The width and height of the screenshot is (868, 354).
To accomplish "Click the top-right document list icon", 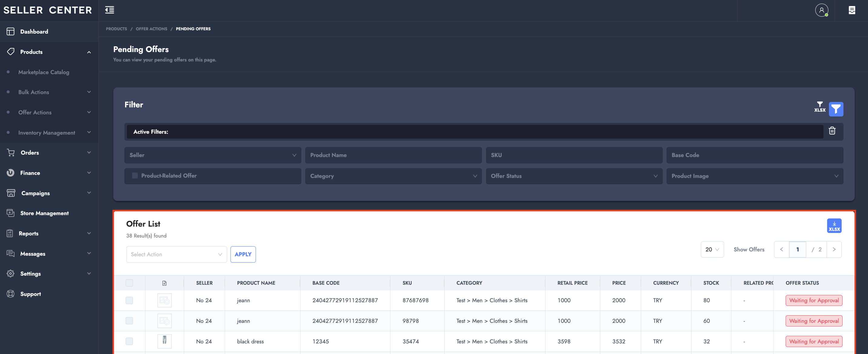I will [x=851, y=10].
